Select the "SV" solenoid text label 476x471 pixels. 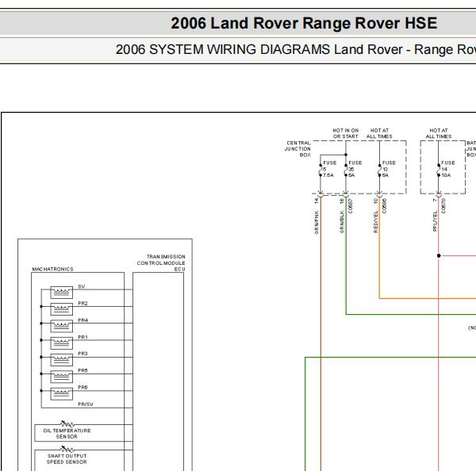(82, 287)
